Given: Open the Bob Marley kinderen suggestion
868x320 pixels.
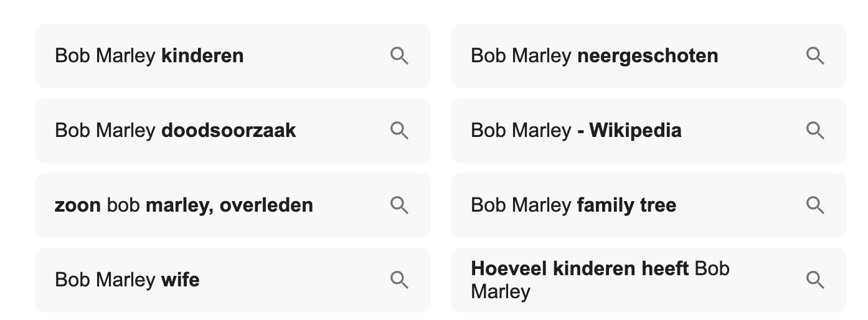Looking at the screenshot, I should pos(233,56).
